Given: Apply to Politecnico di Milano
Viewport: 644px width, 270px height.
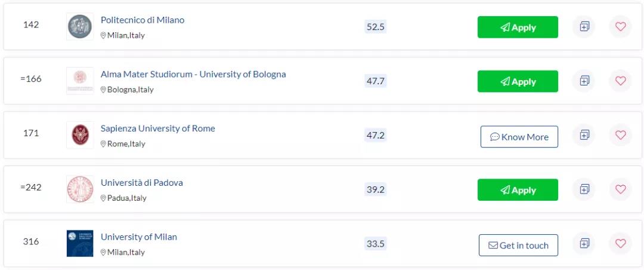Looking at the screenshot, I should point(518,27).
